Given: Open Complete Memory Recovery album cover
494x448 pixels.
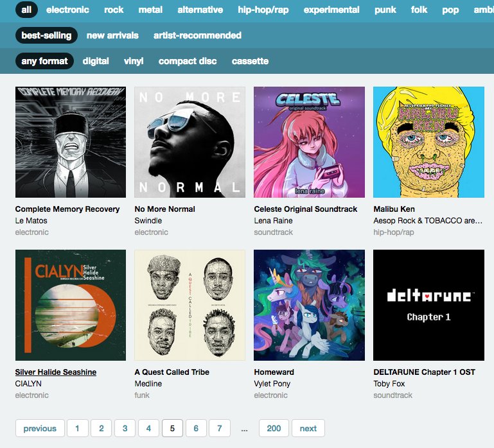Looking at the screenshot, I should [x=71, y=142].
